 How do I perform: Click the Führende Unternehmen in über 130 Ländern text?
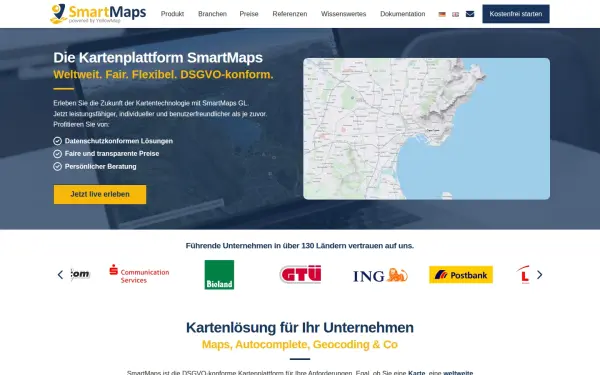point(300,246)
